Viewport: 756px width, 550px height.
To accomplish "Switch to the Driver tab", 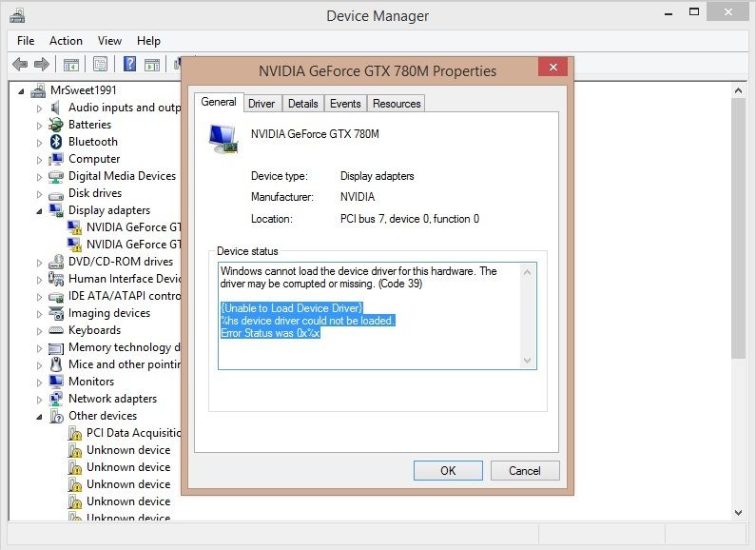I will pos(262,104).
